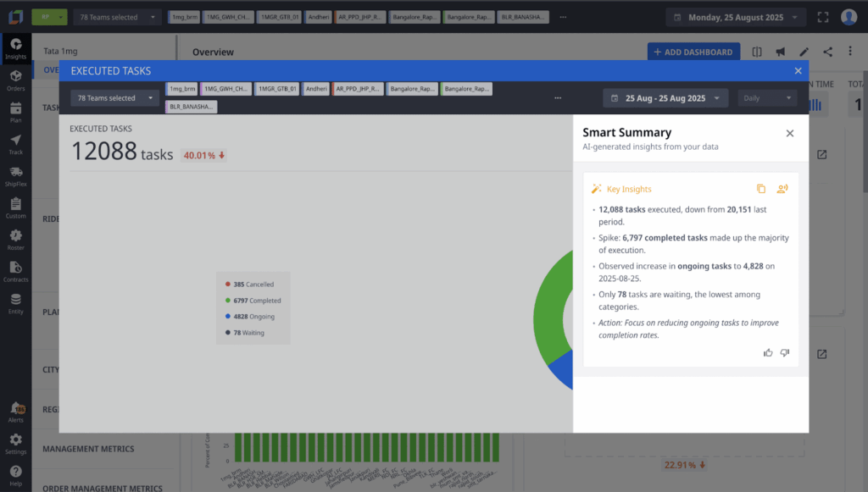Give thumbs down to the Smart Summary
Screen dimensions: 868x492
click(x=784, y=352)
